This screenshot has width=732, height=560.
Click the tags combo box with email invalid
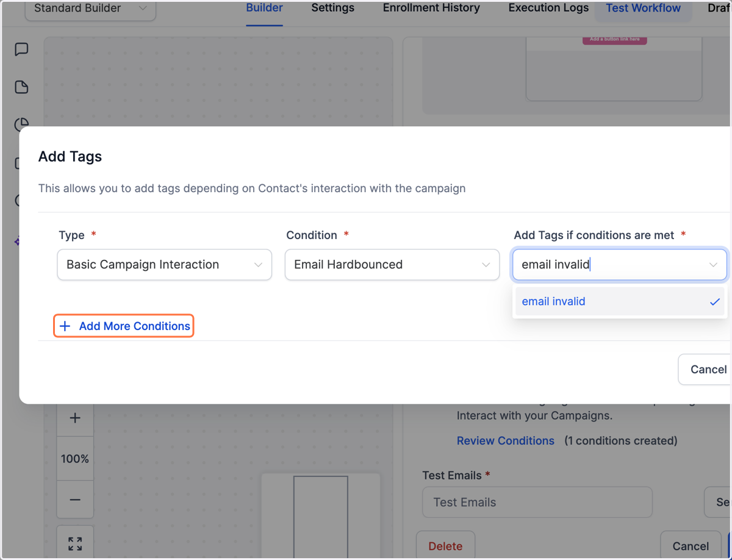[x=620, y=265]
